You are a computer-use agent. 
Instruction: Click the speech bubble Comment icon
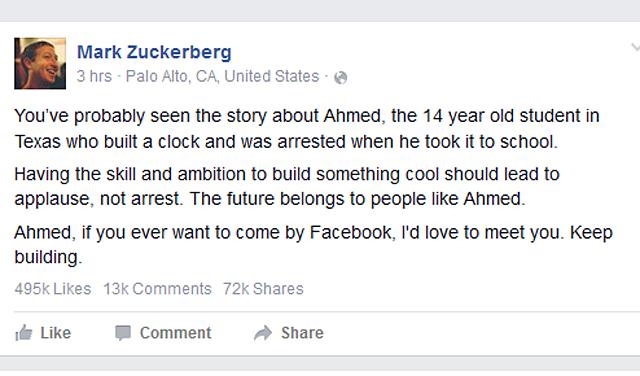tap(122, 333)
